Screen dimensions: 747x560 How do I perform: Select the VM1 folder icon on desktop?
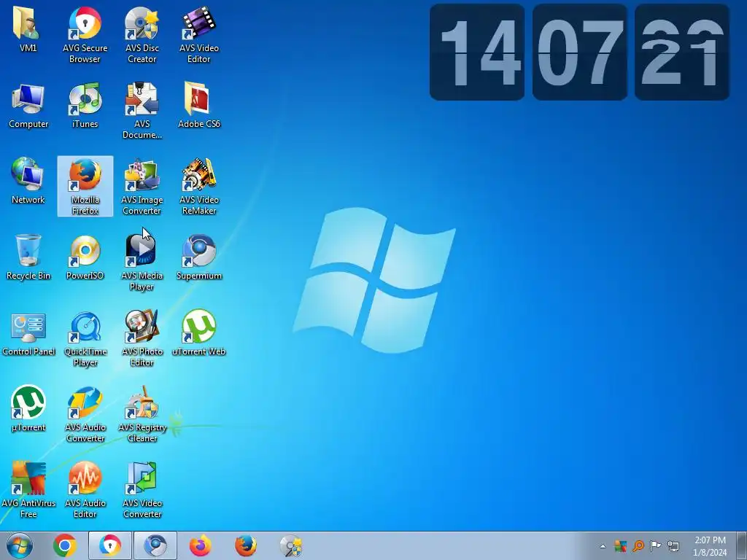pos(28,29)
